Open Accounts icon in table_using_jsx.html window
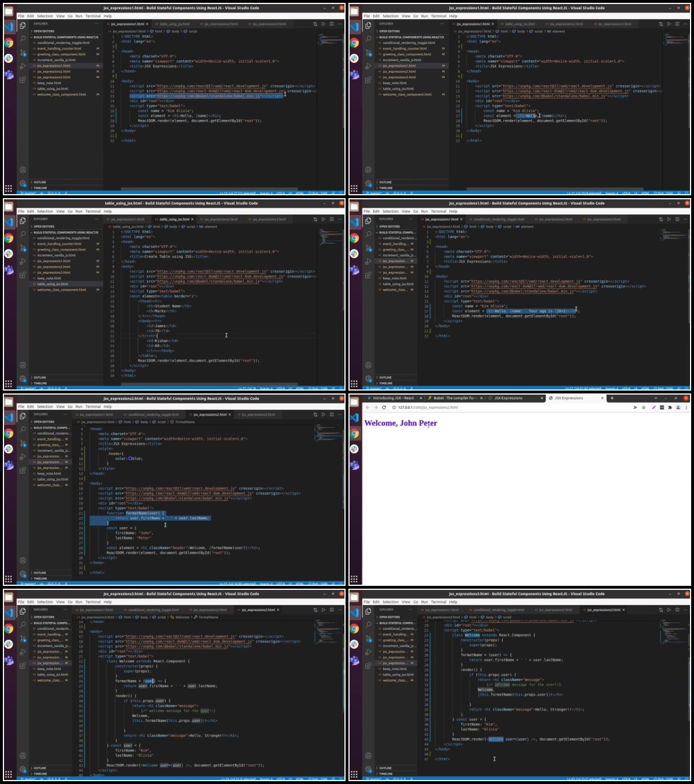694x784 pixels. [23, 365]
